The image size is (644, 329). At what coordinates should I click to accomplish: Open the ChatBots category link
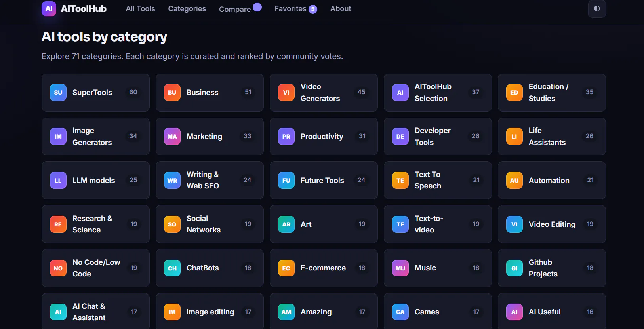coord(210,268)
